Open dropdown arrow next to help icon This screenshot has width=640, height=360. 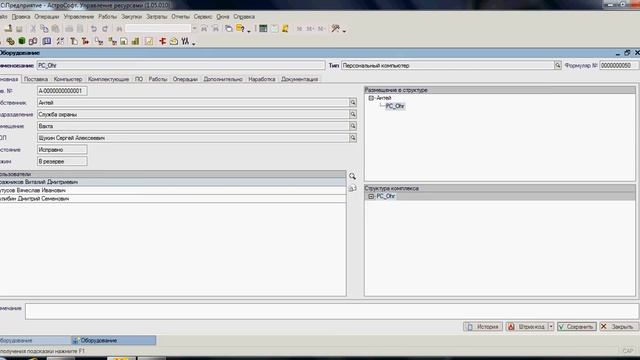pos(249,30)
